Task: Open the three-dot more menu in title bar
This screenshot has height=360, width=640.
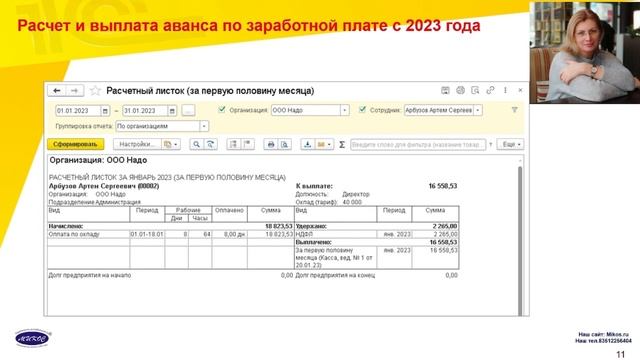Action: 505,90
